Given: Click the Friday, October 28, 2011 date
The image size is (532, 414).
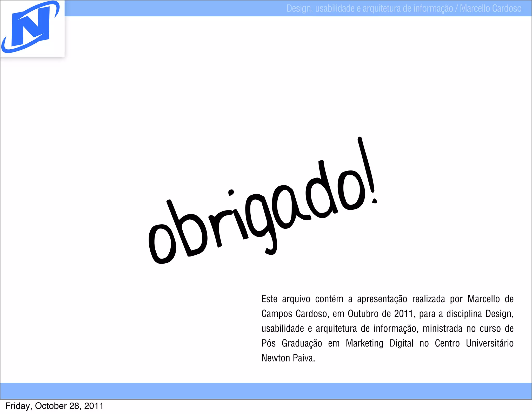Looking at the screenshot, I should pyautogui.click(x=54, y=406).
